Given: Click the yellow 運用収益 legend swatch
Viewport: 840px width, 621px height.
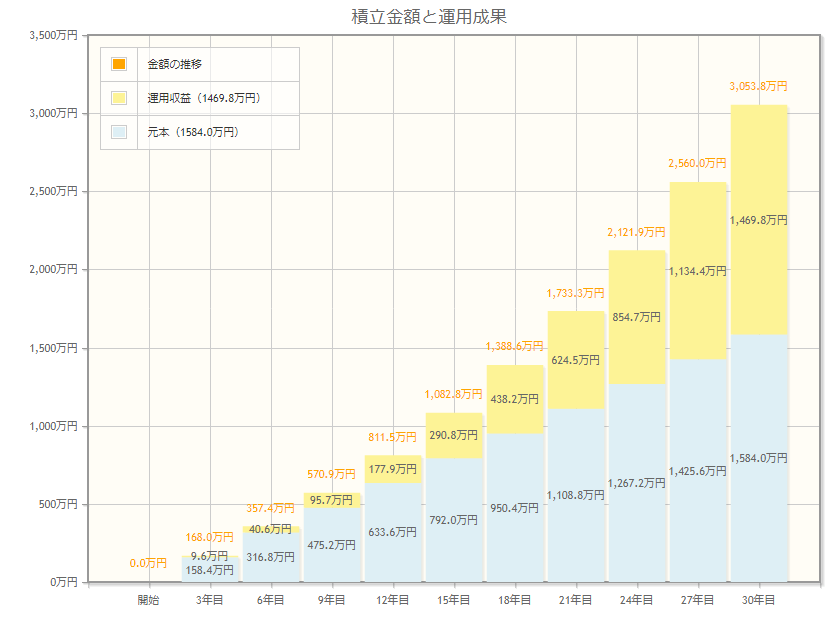Looking at the screenshot, I should tap(119, 98).
